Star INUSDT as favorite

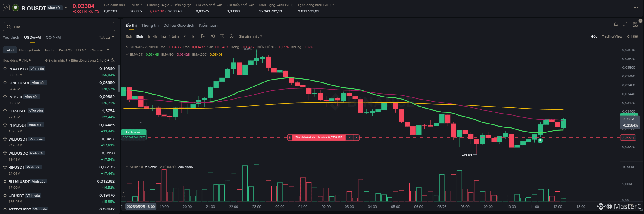(5, 97)
